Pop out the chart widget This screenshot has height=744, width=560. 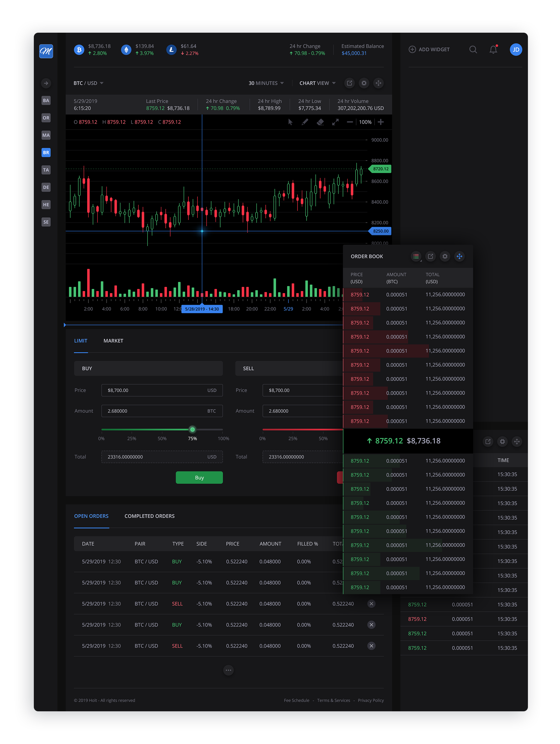[x=350, y=83]
